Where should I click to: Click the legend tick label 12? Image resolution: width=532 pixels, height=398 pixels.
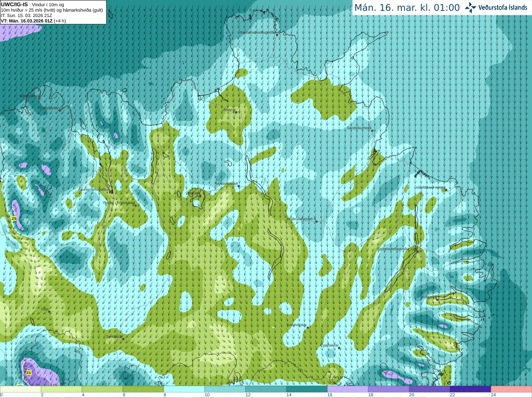pos(248,395)
